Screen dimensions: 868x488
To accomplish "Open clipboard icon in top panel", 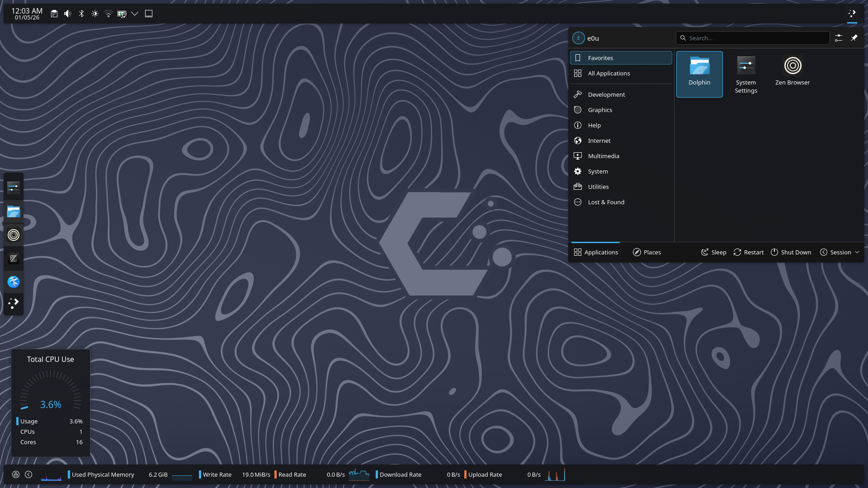I will click(54, 14).
